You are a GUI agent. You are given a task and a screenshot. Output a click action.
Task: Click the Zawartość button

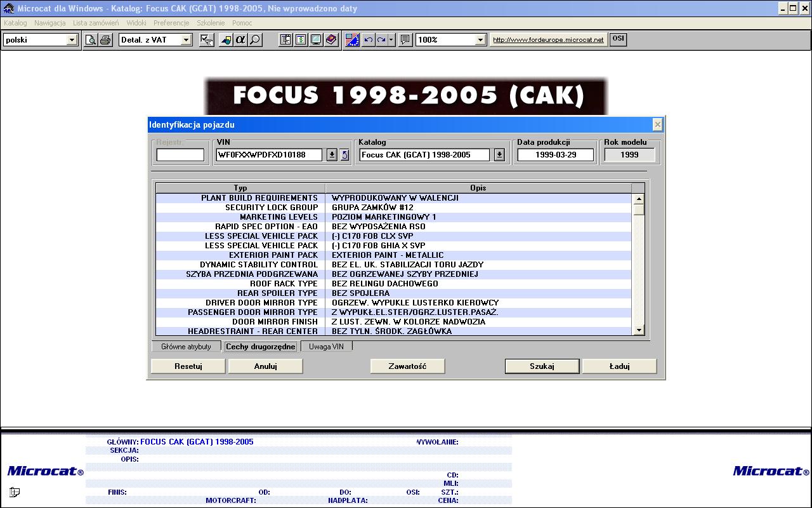(x=407, y=366)
